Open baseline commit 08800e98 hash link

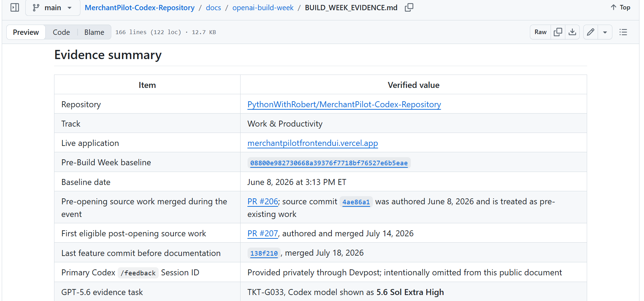point(329,163)
